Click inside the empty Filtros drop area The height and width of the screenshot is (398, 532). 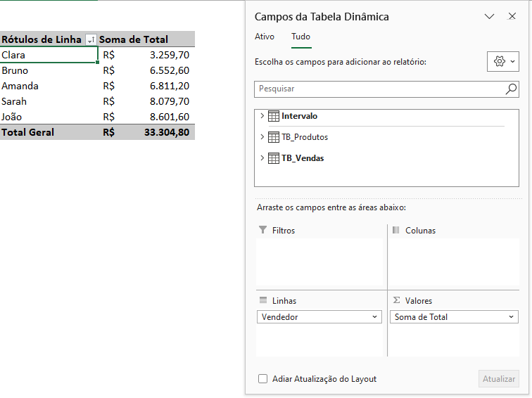click(x=319, y=262)
